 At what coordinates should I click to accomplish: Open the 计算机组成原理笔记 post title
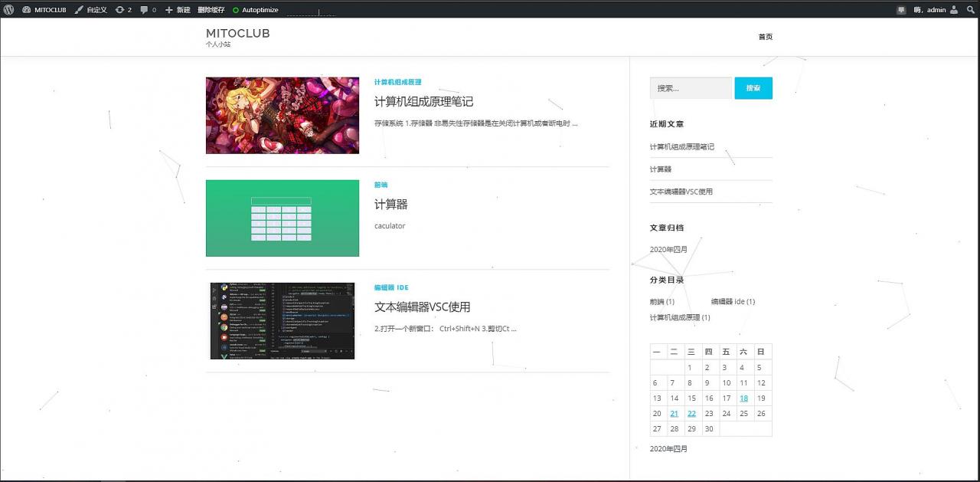pos(423,102)
